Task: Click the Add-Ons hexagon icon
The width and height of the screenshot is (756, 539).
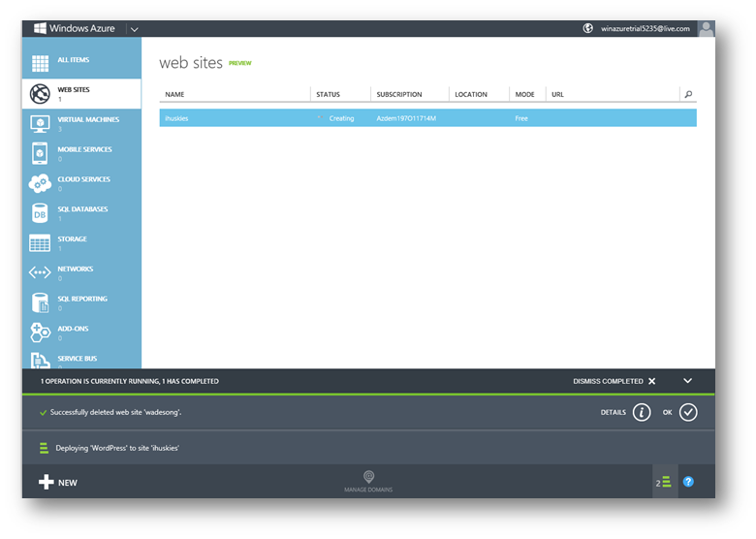Action: pyautogui.click(x=40, y=333)
